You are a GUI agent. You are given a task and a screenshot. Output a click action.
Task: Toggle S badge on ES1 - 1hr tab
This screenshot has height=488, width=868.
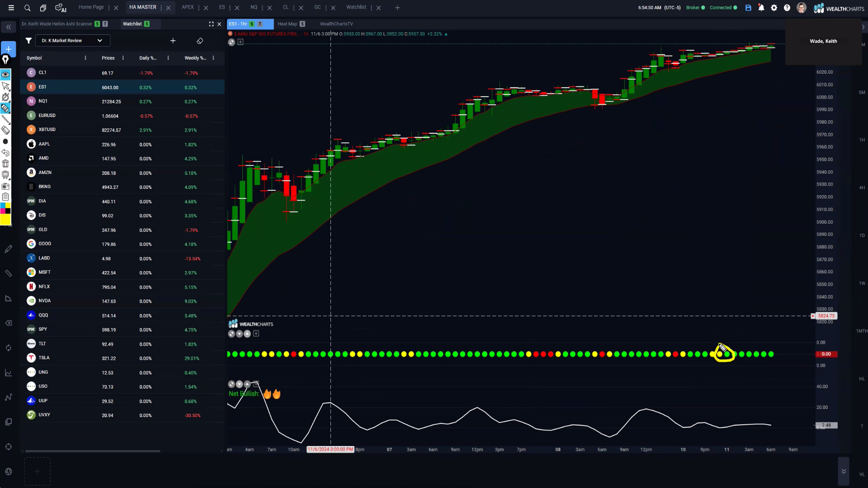[x=252, y=24]
